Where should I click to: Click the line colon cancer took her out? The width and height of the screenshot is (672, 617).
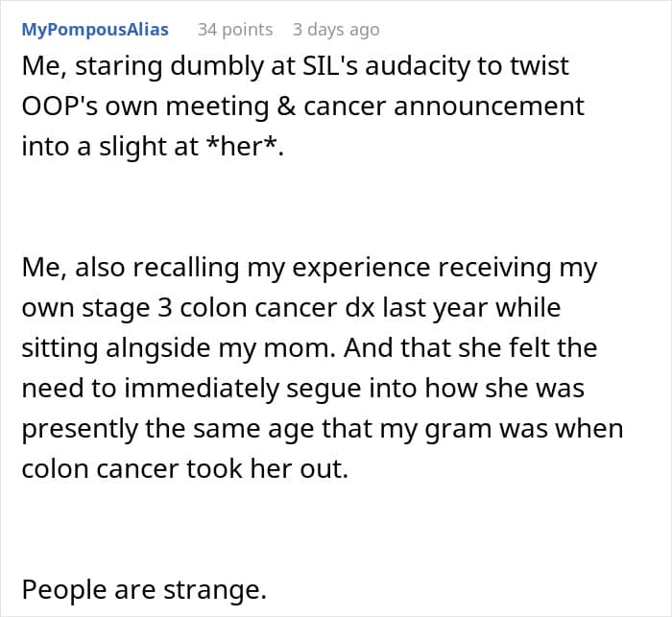click(184, 468)
